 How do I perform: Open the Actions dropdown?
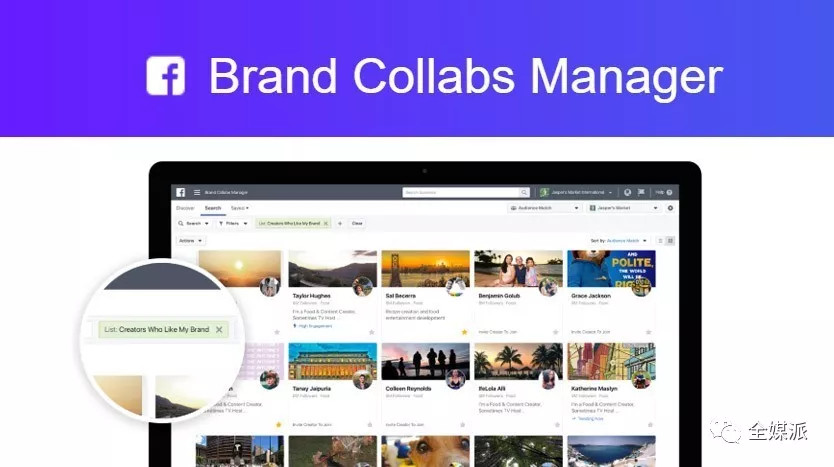coord(190,241)
